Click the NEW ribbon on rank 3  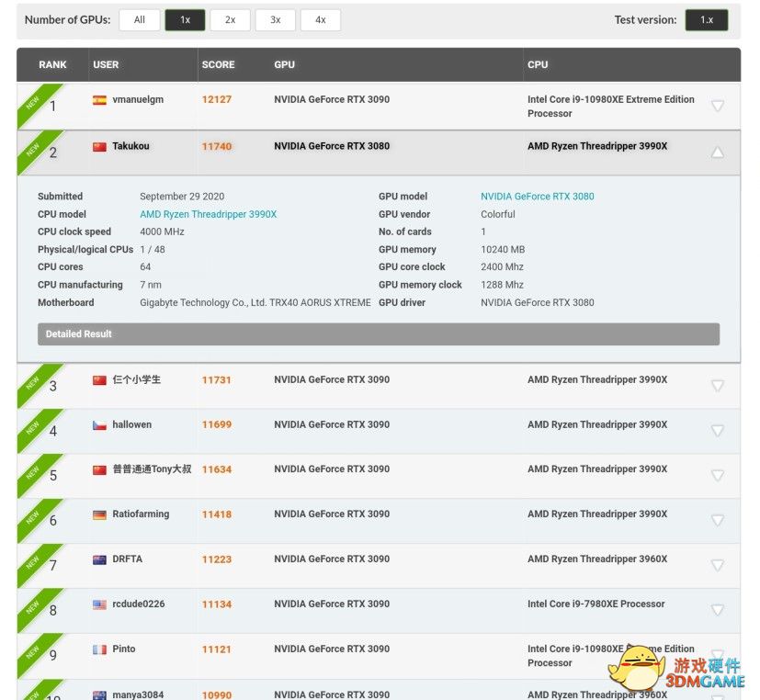tap(35, 381)
